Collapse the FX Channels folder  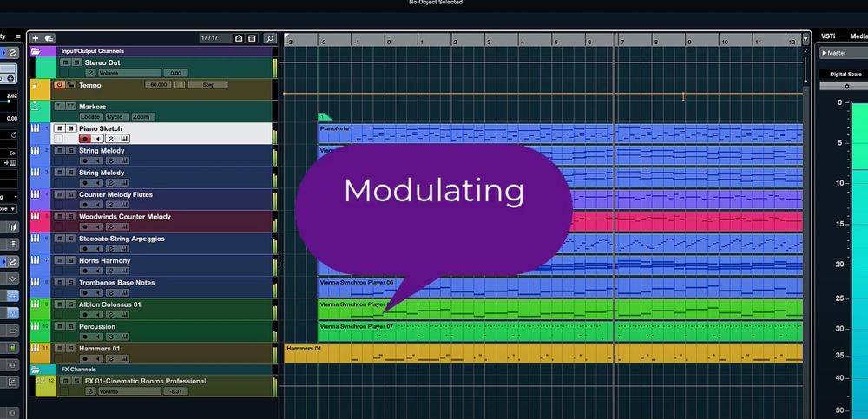click(x=36, y=370)
